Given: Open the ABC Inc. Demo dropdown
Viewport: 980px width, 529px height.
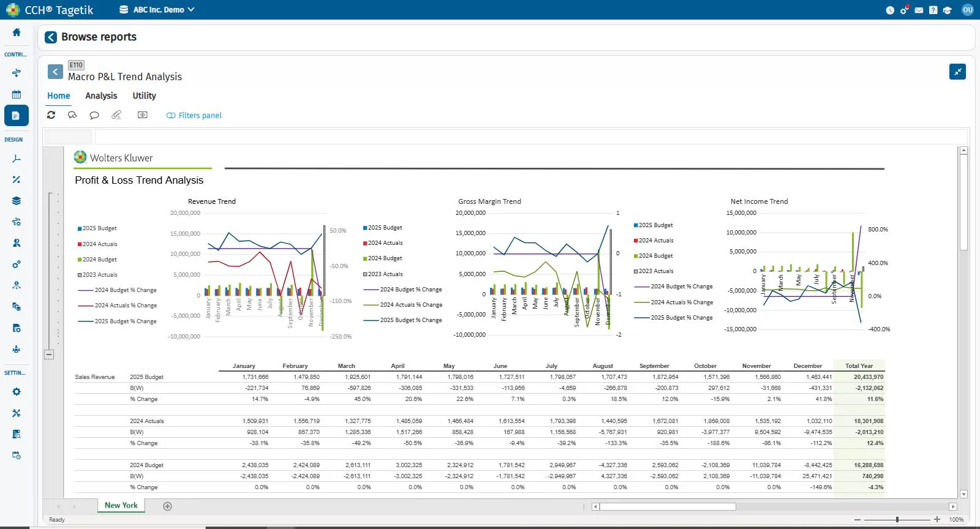Looking at the screenshot, I should (x=157, y=10).
